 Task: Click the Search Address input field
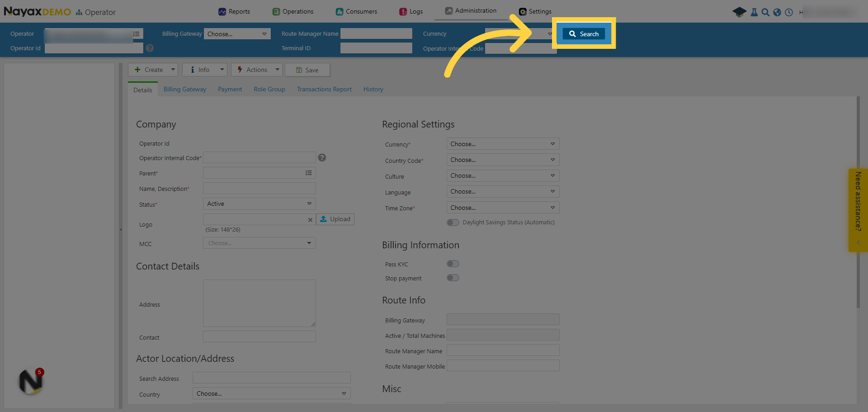pos(272,378)
